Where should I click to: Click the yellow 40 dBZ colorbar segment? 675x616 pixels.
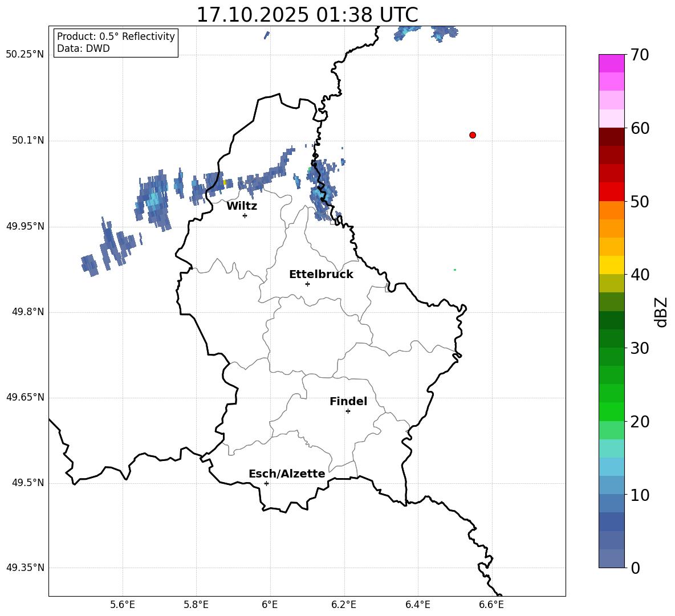coord(611,265)
